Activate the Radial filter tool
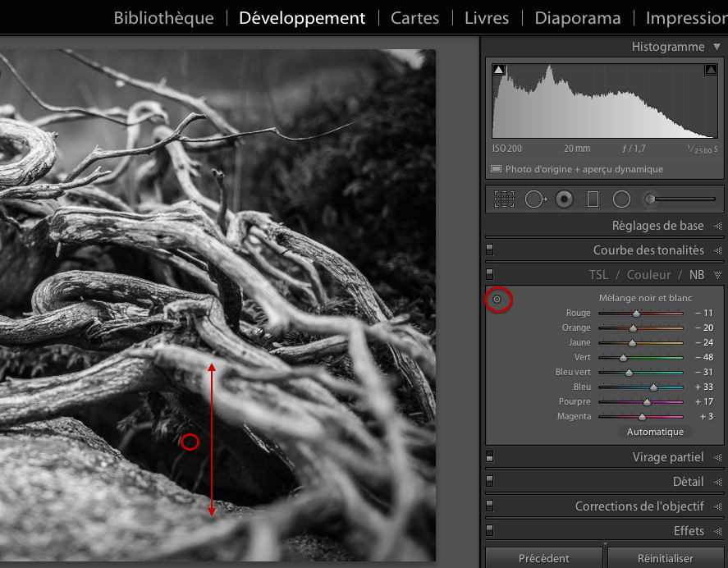The height and width of the screenshot is (568, 728). (x=621, y=198)
